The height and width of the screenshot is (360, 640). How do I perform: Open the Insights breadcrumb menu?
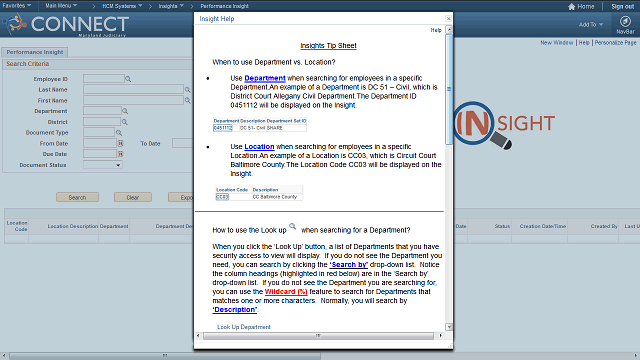[171, 6]
